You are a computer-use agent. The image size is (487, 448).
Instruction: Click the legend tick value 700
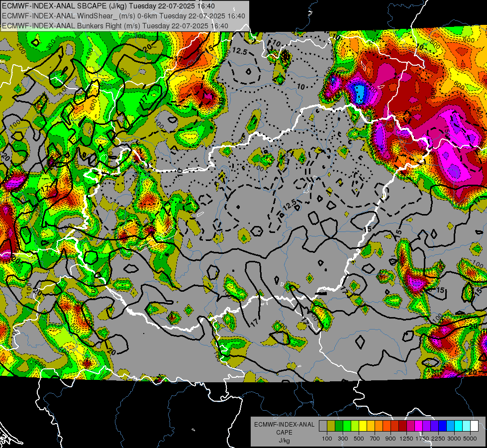[x=375, y=439]
